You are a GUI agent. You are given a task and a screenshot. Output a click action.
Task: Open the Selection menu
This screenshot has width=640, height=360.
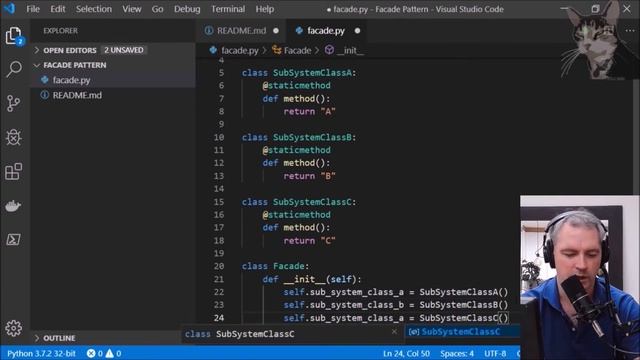pyautogui.click(x=93, y=9)
